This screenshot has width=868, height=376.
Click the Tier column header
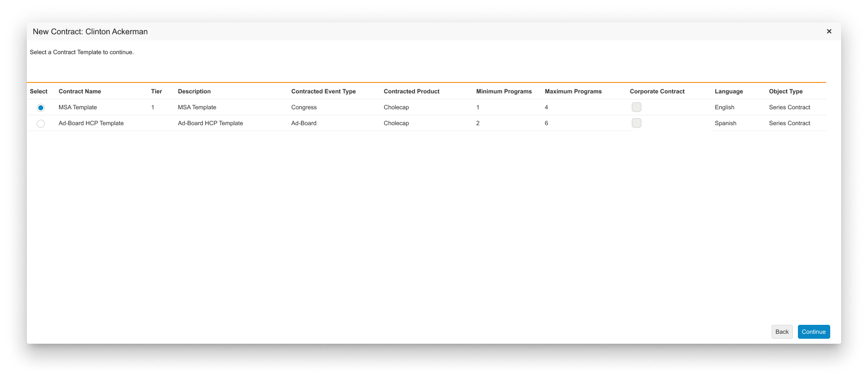click(x=157, y=91)
